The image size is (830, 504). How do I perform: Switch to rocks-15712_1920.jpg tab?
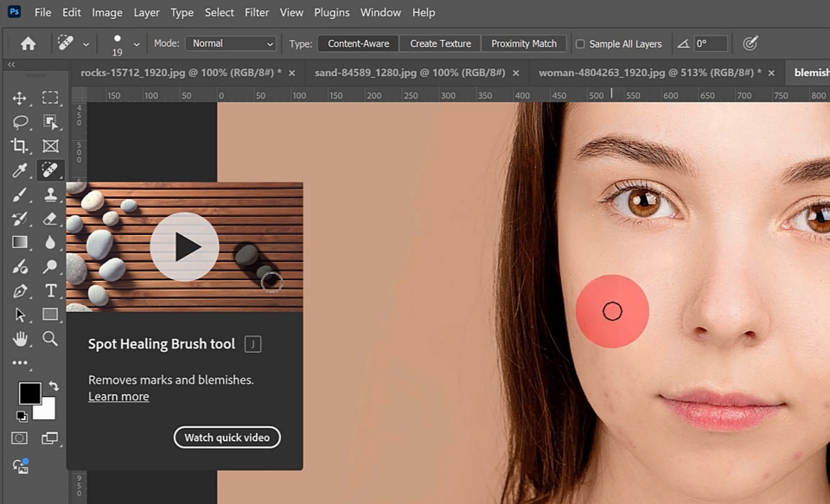coord(181,73)
